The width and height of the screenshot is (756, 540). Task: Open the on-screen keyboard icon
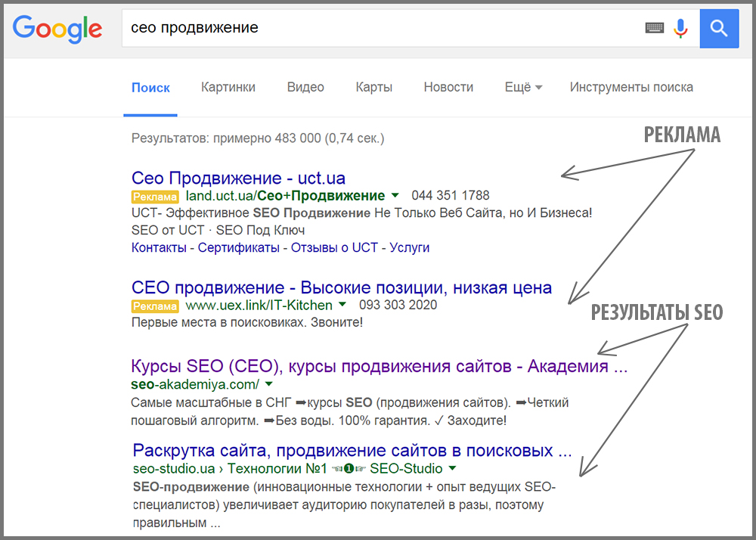tap(654, 28)
